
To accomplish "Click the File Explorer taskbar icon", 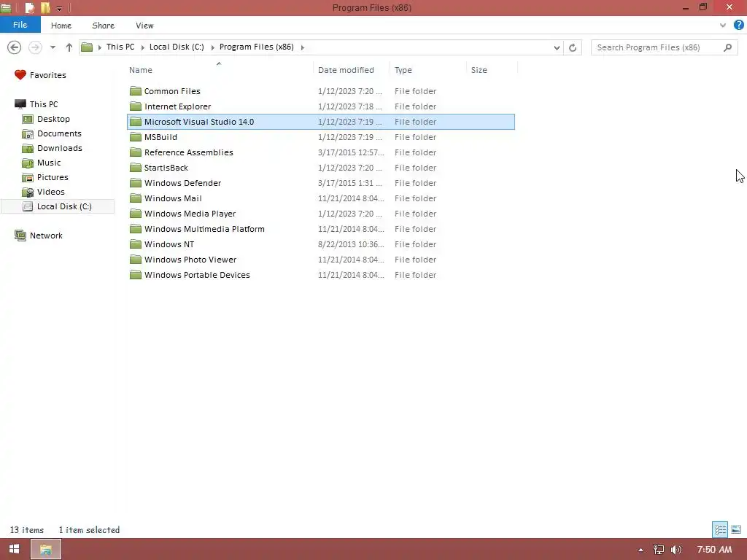I will coord(46,550).
